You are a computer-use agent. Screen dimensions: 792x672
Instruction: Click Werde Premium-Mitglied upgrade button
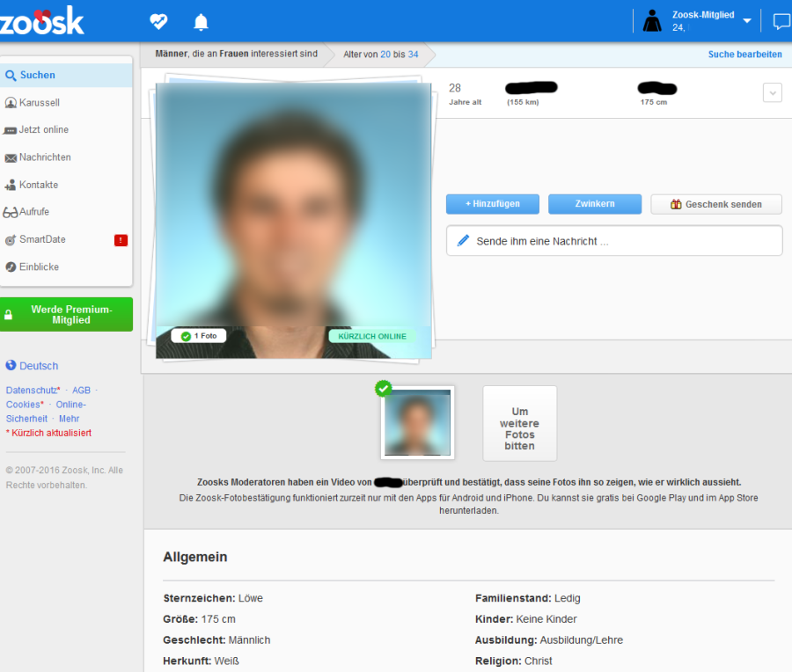[x=66, y=314]
